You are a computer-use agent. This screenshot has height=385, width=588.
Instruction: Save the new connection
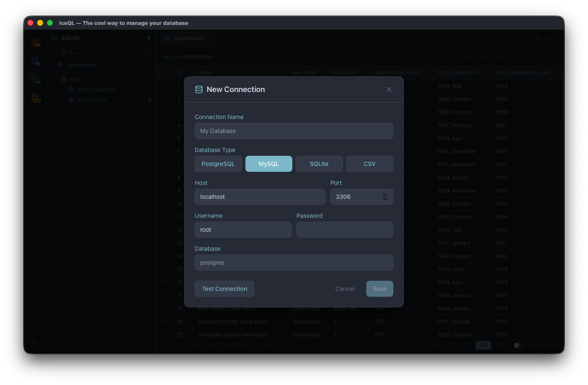point(380,289)
